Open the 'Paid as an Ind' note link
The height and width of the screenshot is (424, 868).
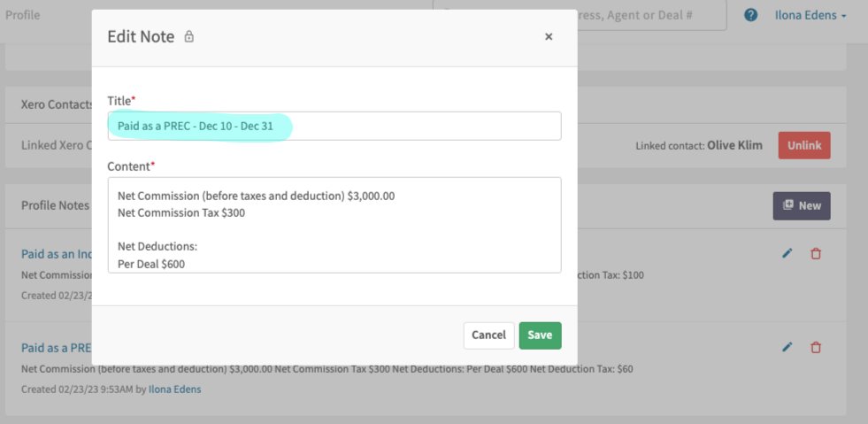click(57, 254)
